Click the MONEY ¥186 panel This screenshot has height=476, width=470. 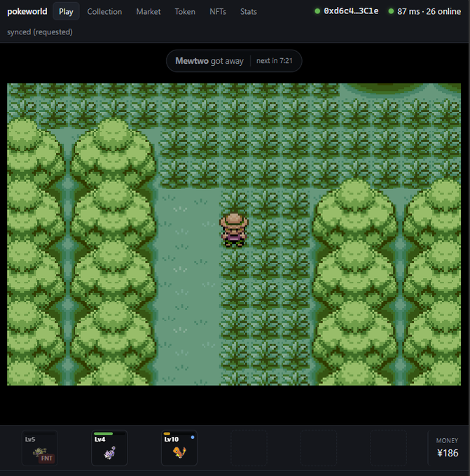pos(447,448)
